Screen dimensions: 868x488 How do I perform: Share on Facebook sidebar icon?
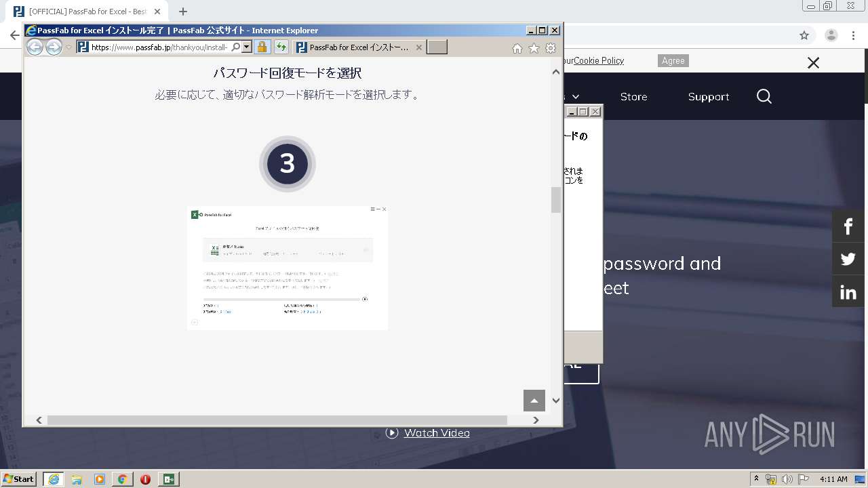click(848, 226)
